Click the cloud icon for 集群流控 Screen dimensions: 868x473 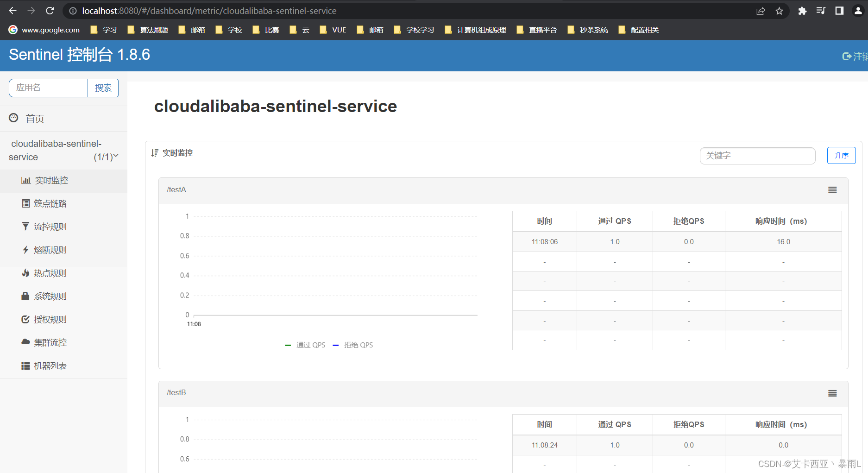click(x=25, y=342)
